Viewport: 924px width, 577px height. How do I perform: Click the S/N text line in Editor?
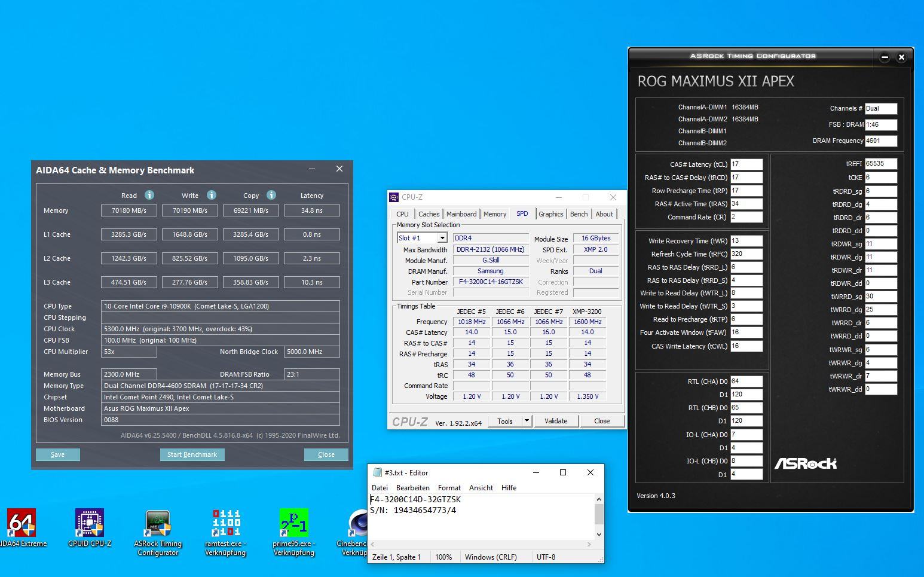tap(413, 510)
